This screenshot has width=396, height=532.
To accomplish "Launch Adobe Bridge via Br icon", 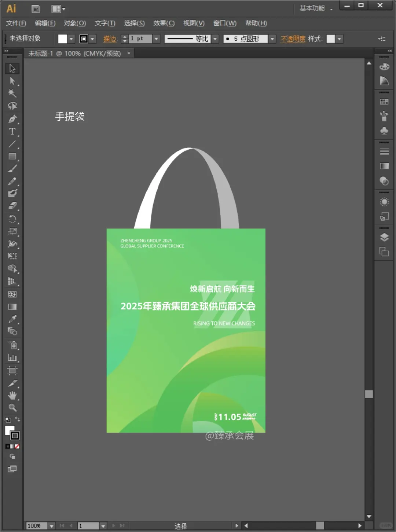I will click(x=36, y=9).
